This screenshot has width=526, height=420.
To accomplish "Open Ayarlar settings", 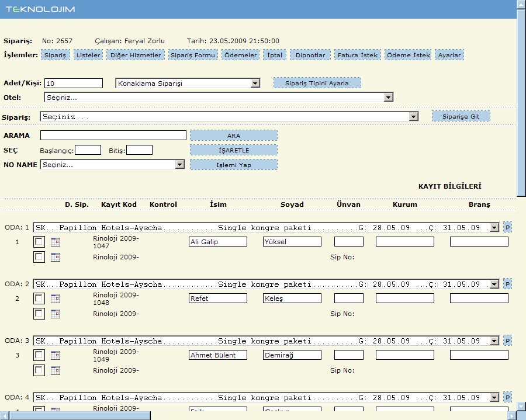I will (449, 55).
